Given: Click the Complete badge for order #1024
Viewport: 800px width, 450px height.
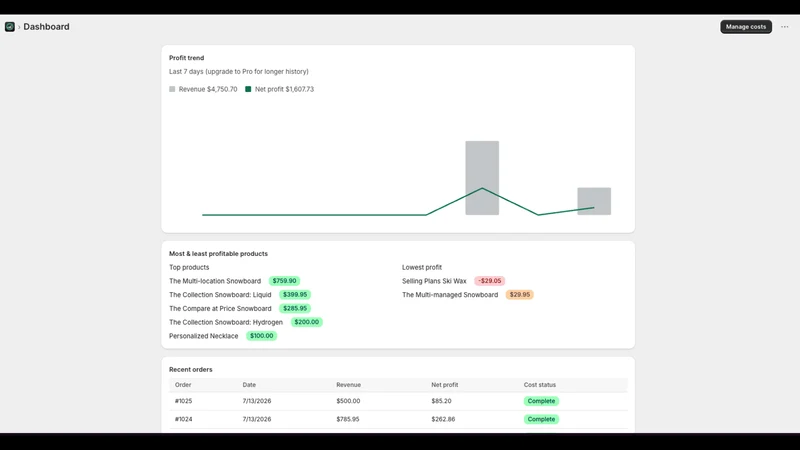Looking at the screenshot, I should pos(541,419).
